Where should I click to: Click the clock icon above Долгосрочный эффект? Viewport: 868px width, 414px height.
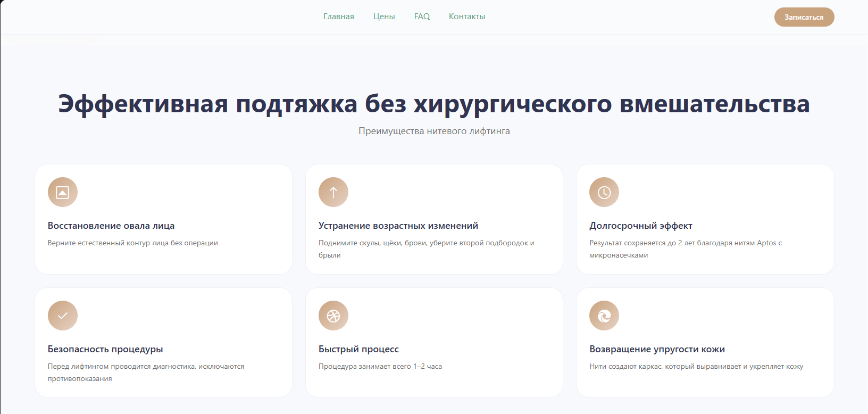click(604, 192)
